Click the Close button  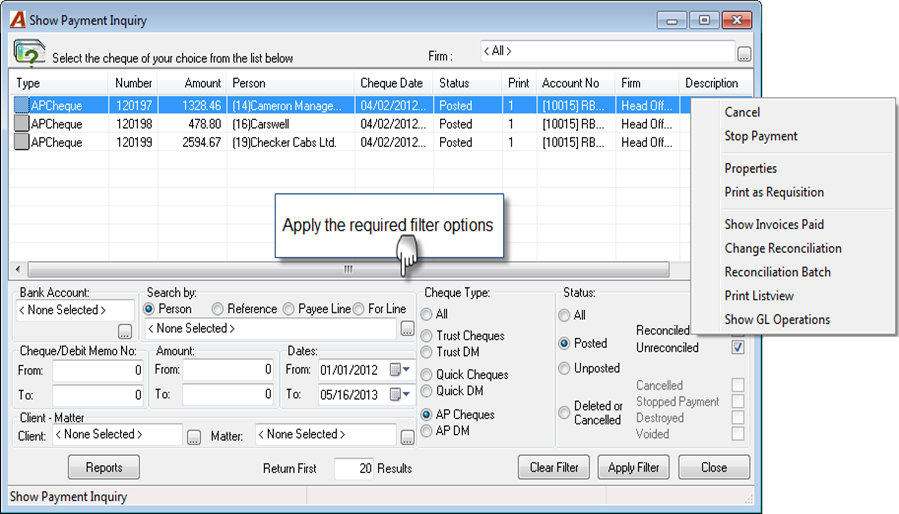pos(714,467)
